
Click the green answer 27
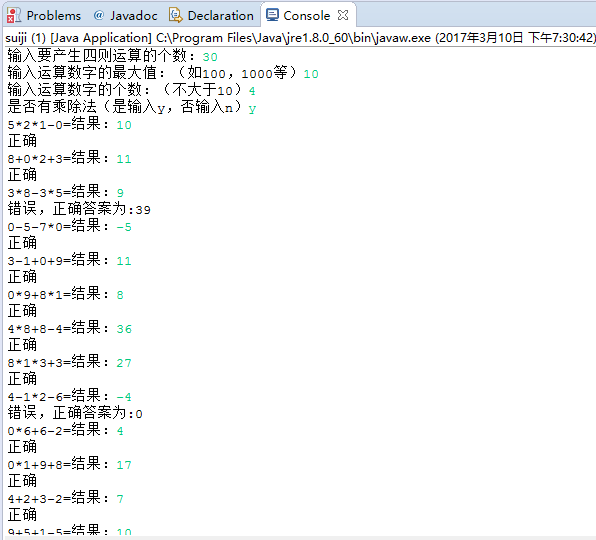pos(124,363)
